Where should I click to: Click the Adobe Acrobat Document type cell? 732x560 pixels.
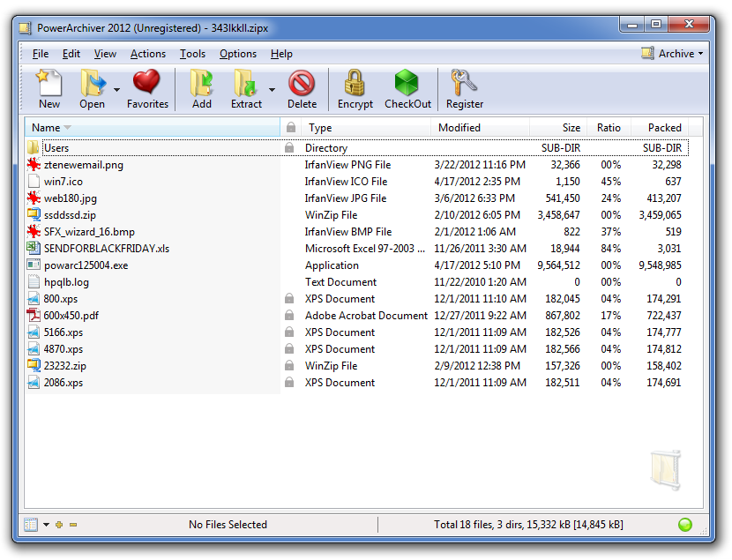point(367,316)
